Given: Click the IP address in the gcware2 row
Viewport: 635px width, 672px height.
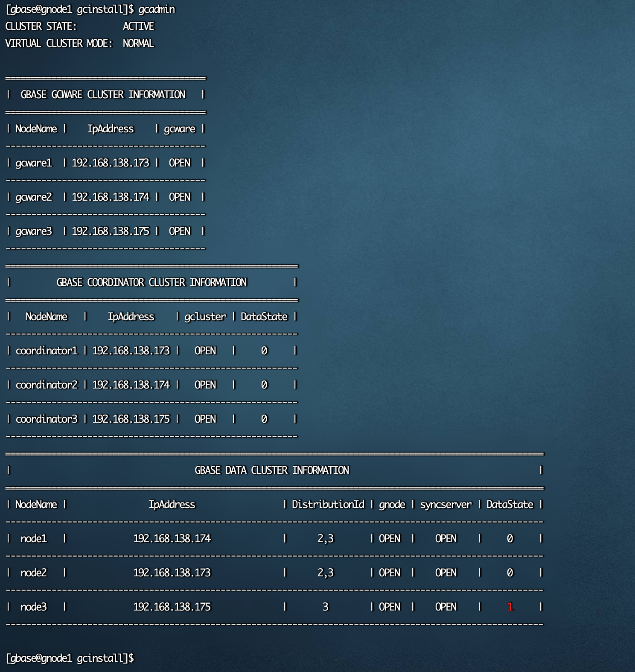Looking at the screenshot, I should 111,197.
